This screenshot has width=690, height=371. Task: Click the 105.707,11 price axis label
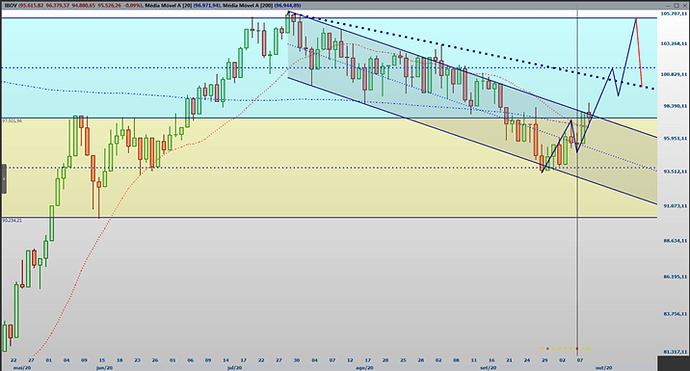(x=674, y=14)
